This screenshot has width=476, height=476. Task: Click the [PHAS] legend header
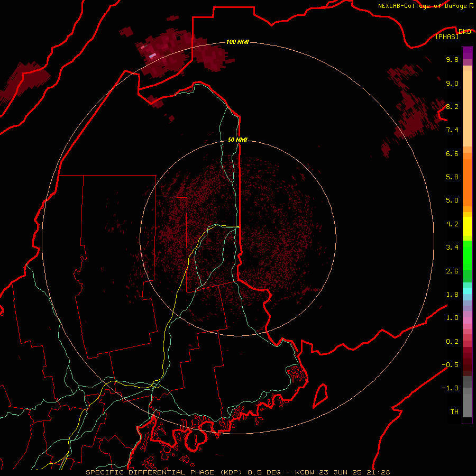(447, 37)
